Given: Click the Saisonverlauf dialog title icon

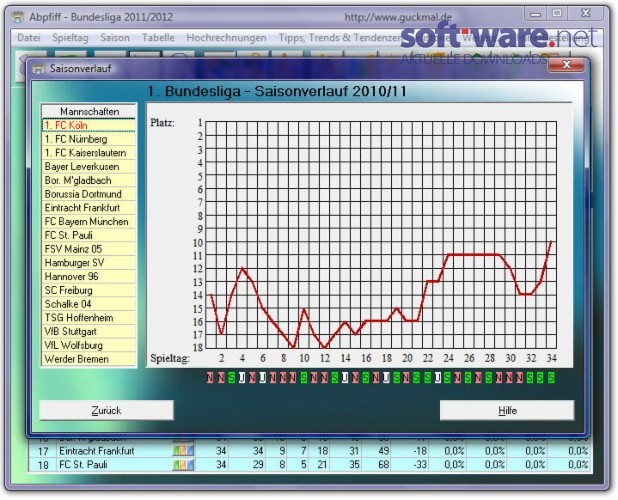Looking at the screenshot, I should (x=38, y=69).
